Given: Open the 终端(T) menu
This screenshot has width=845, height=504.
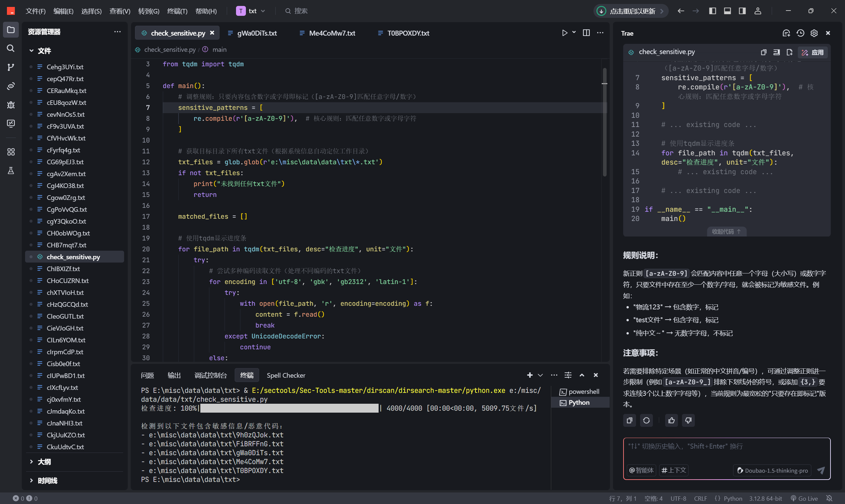Looking at the screenshot, I should tap(177, 11).
